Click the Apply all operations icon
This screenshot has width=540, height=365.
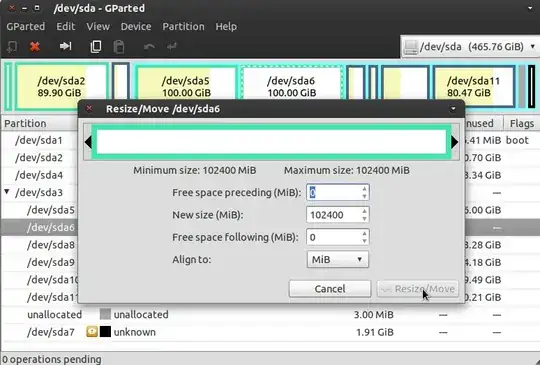click(x=172, y=46)
